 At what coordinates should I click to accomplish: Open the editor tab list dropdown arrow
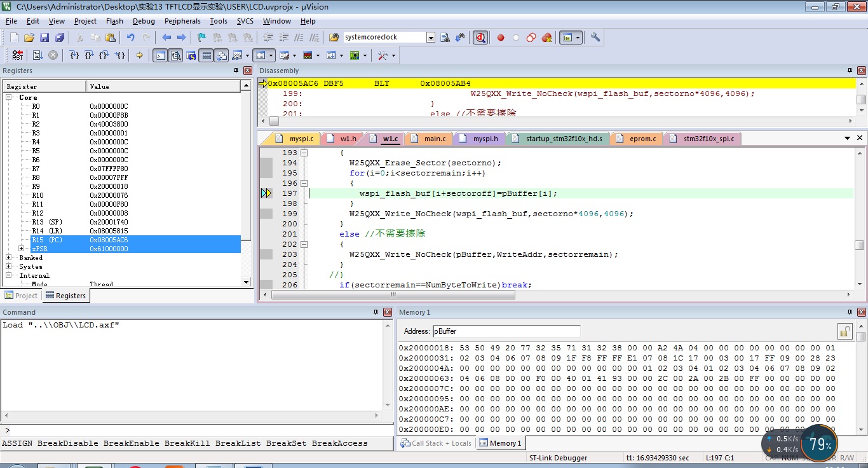click(x=847, y=138)
